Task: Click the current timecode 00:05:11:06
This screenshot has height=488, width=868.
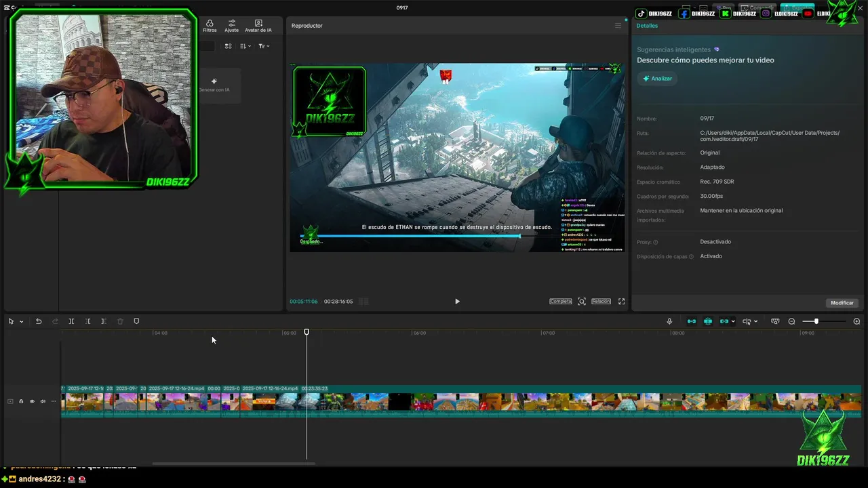Action: [x=304, y=302]
